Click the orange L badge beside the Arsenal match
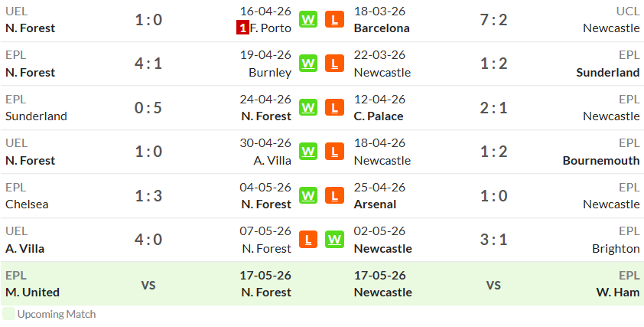Viewport: 644px width, 327px height. pyautogui.click(x=334, y=195)
